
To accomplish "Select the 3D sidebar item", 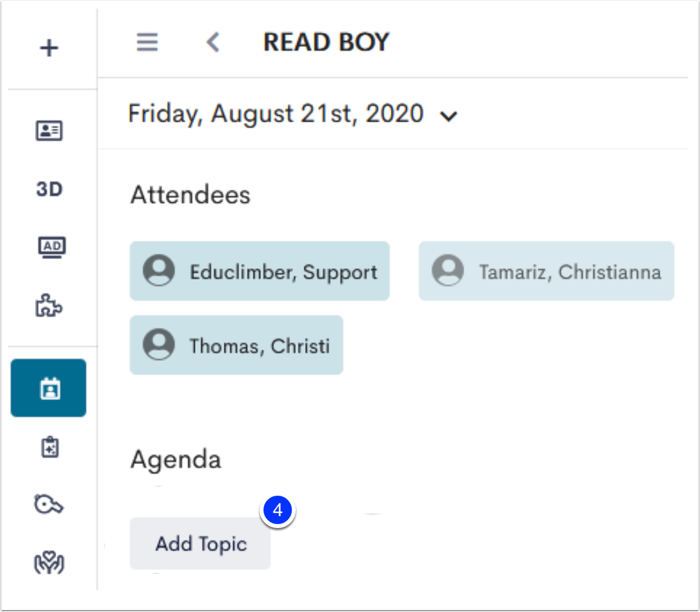I will click(x=49, y=189).
